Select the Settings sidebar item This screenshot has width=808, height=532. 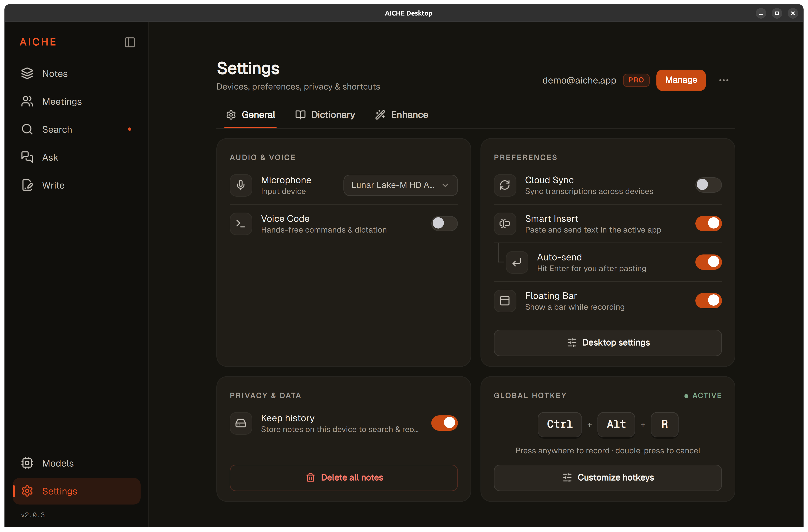pyautogui.click(x=77, y=491)
